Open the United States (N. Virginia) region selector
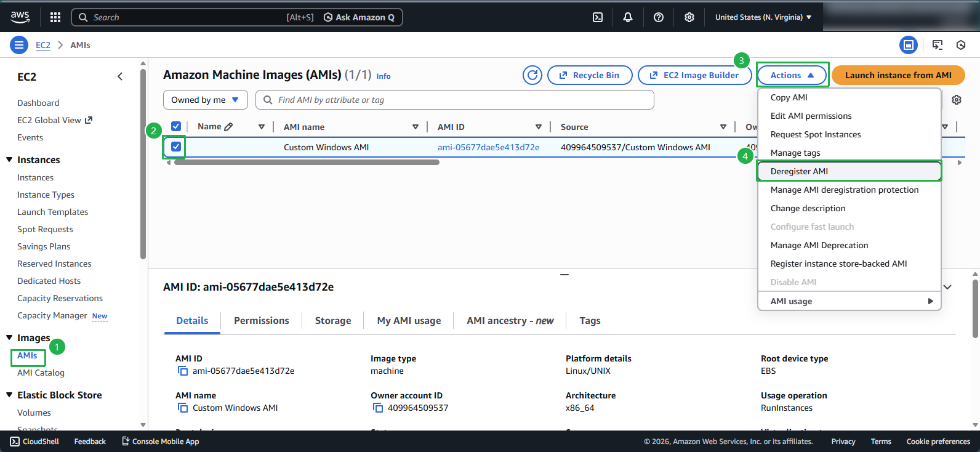 point(763,17)
